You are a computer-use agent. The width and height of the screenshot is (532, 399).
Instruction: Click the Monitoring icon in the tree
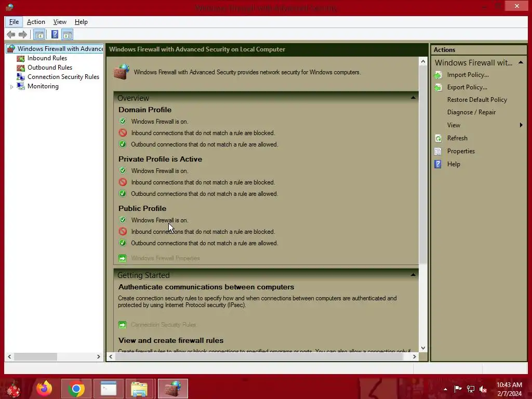coord(21,86)
